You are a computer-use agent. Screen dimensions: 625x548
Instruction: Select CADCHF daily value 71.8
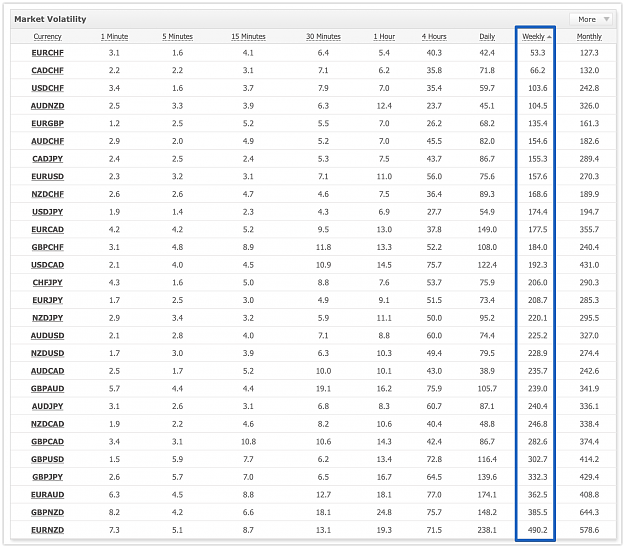point(487,71)
